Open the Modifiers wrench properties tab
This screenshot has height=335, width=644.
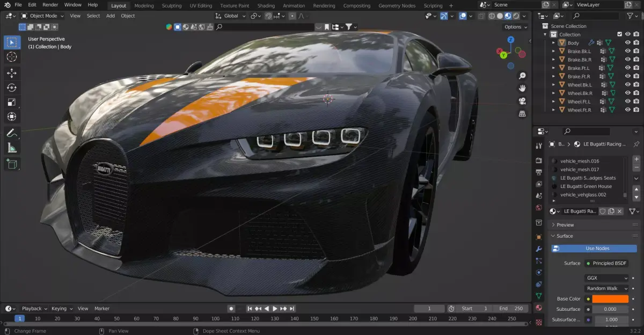(539, 249)
